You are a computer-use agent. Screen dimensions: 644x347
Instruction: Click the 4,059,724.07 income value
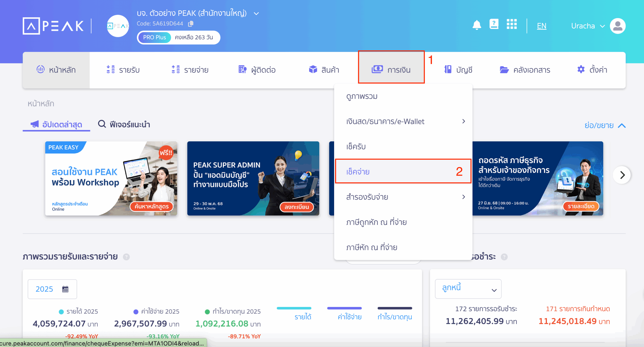(x=59, y=324)
